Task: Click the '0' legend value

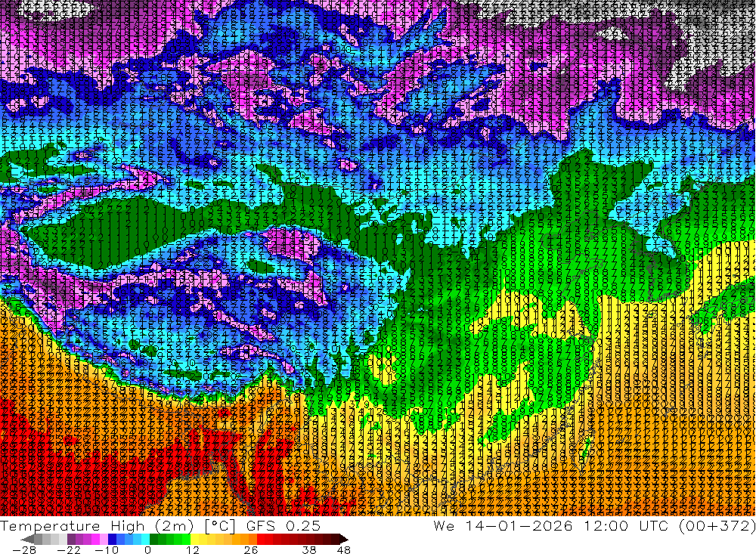Action: [148, 550]
